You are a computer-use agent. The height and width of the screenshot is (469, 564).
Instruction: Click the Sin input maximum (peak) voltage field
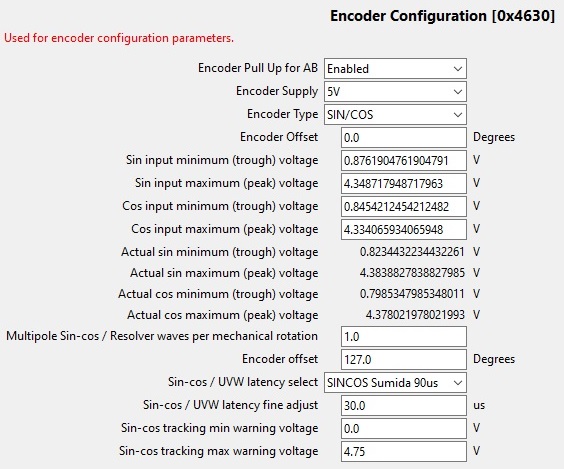click(404, 183)
